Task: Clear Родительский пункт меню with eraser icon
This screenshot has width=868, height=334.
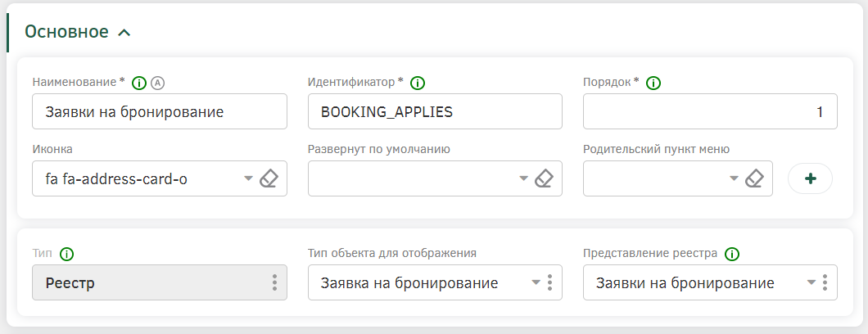Action: 754,178
